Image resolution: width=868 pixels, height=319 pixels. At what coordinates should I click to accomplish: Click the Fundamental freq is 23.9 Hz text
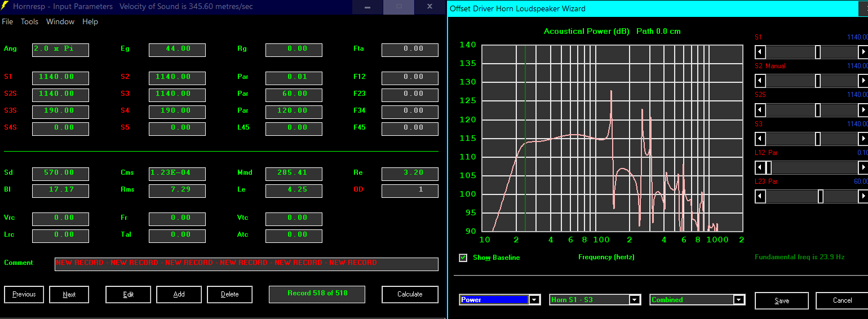point(799,257)
